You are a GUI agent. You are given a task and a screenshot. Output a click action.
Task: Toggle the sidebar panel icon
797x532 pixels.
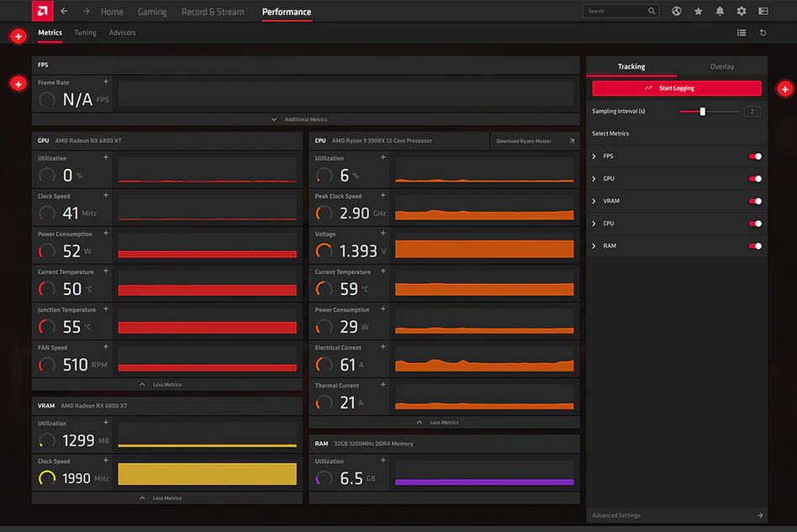point(763,11)
